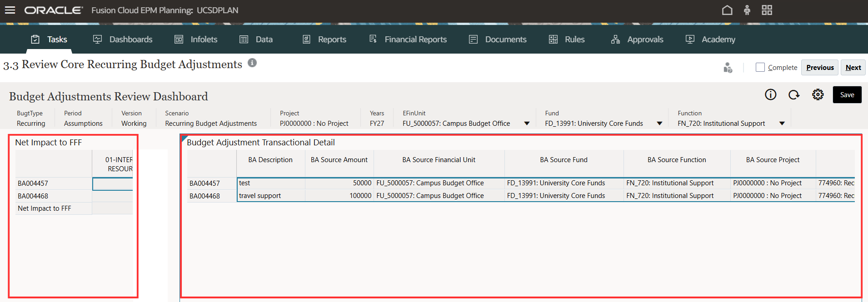Open the hamburger navigator menu
This screenshot has height=302, width=868.
tap(10, 10)
